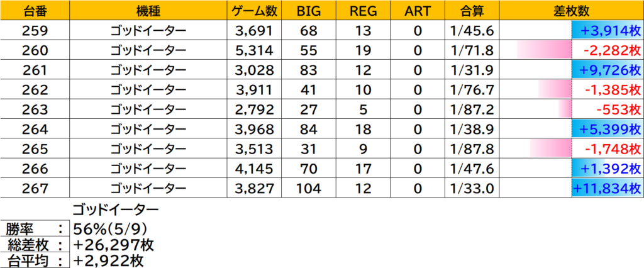
Task: Select the REG column header
Action: 363,11
